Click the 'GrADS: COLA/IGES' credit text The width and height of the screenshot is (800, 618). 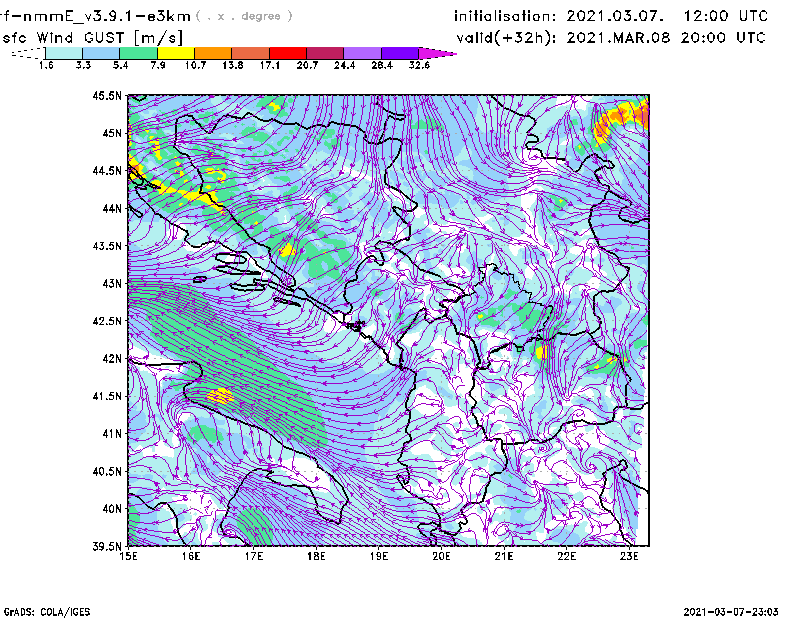coord(47,612)
